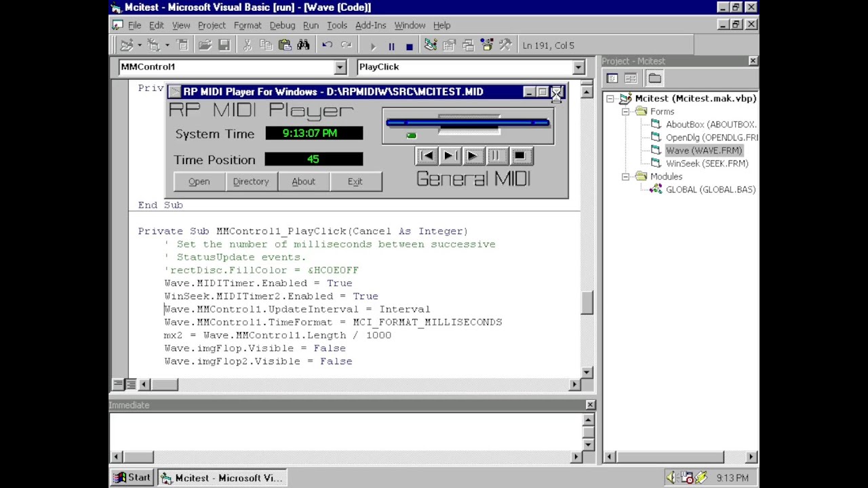The image size is (868, 488).
Task: Open the Add-Ins menu
Action: pyautogui.click(x=370, y=25)
